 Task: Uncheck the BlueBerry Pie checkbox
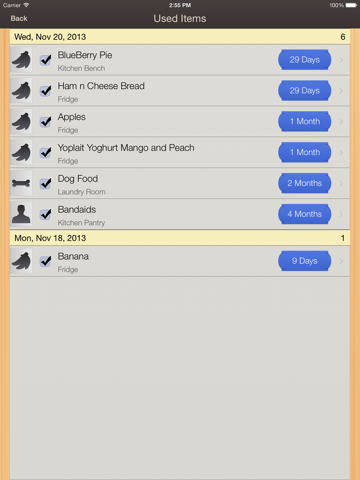[x=46, y=60]
